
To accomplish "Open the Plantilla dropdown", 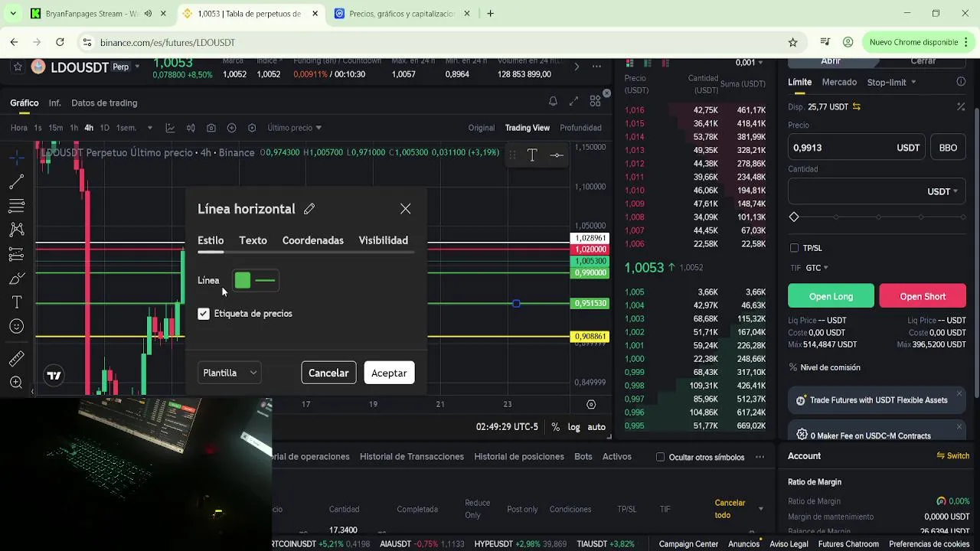I will 230,373.
